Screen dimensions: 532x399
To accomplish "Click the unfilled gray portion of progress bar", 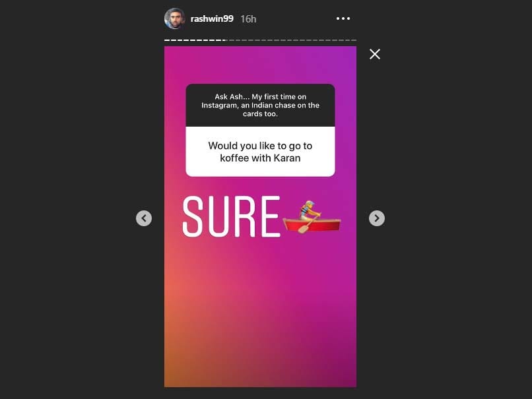I will click(292, 40).
